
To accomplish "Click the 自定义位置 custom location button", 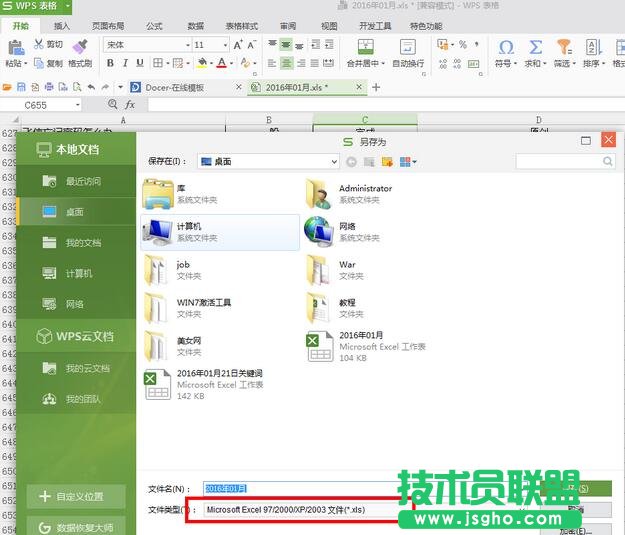I will [x=76, y=496].
